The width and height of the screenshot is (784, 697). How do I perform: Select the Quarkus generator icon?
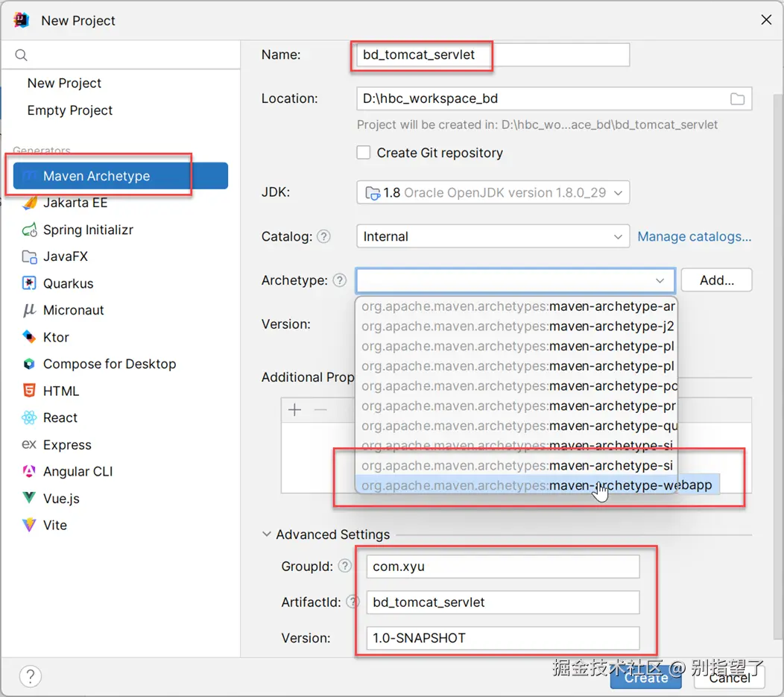pos(30,283)
